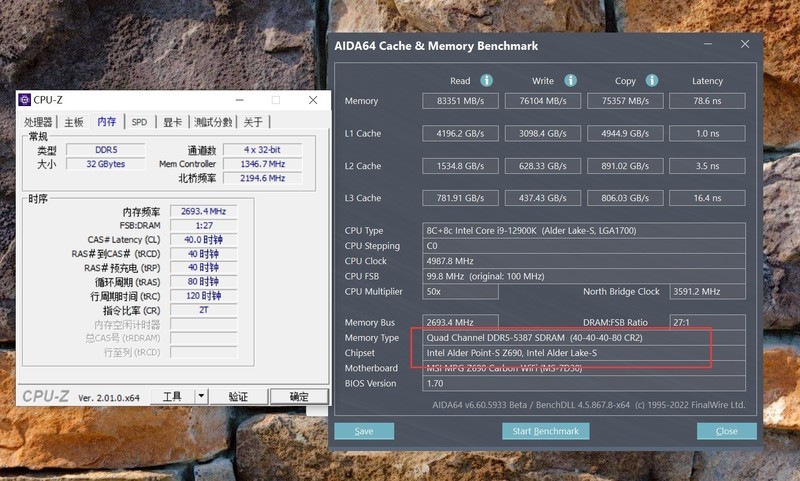
Task: Switch to the 显卡 tab in CPU-Z
Action: pos(172,122)
